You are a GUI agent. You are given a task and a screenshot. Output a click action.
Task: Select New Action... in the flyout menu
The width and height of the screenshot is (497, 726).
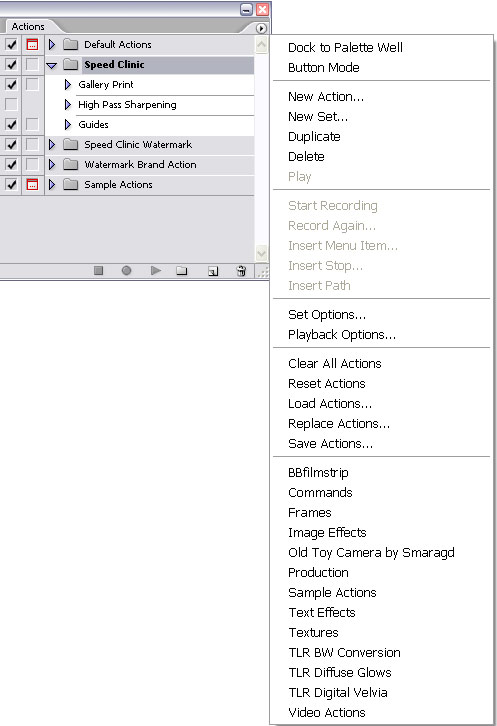tap(326, 96)
